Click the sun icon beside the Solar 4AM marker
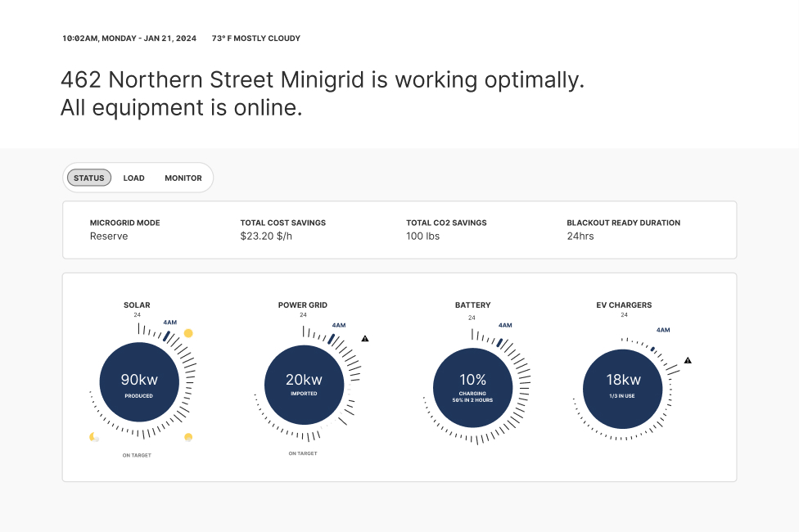Image resolution: width=799 pixels, height=532 pixels. pos(188,333)
